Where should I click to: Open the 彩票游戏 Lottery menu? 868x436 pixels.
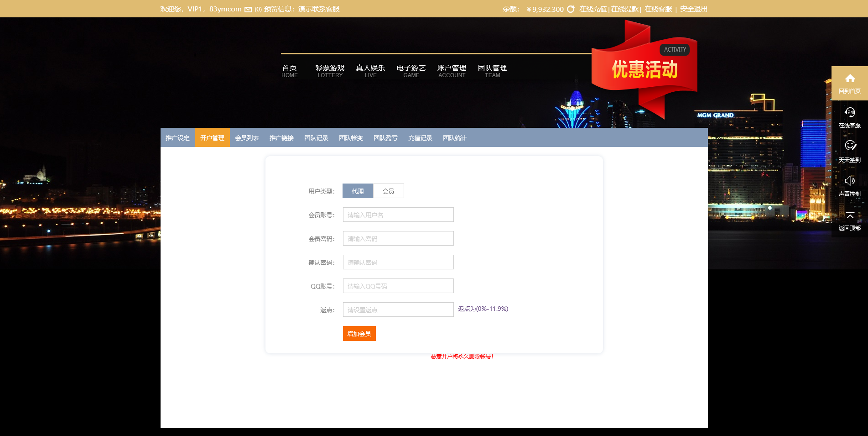click(x=330, y=71)
